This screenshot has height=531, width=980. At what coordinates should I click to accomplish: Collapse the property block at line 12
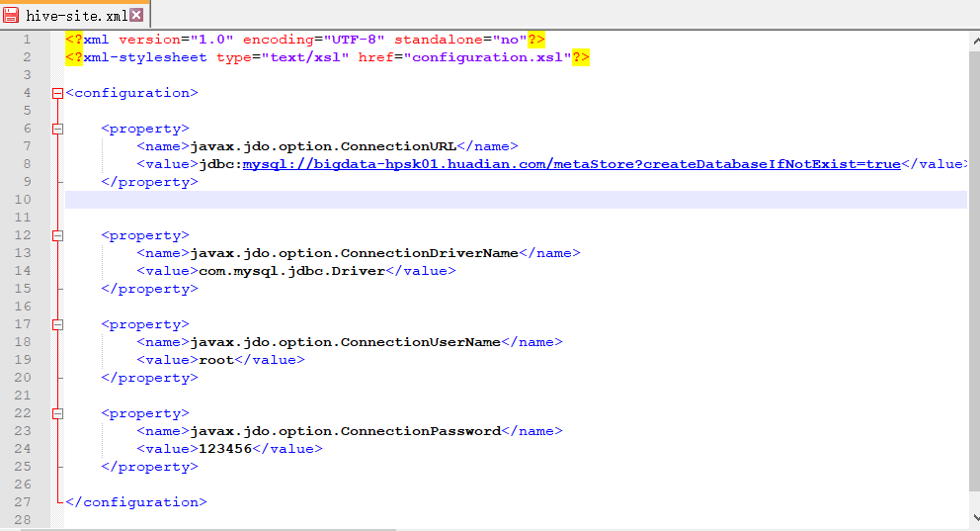tap(57, 235)
